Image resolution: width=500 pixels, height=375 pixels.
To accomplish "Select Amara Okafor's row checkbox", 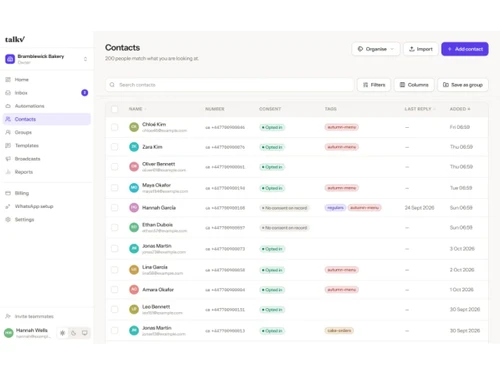I will pyautogui.click(x=114, y=289).
